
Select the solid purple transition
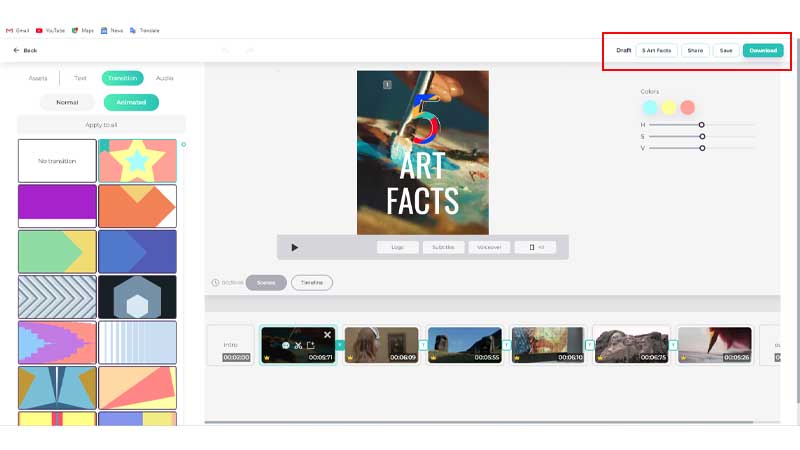(57, 206)
